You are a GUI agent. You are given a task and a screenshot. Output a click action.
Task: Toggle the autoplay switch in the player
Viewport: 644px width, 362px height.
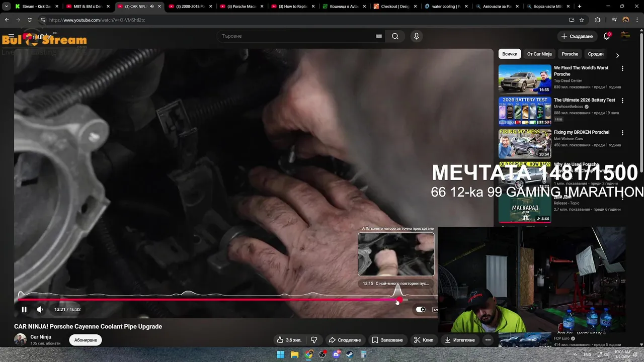coord(421,310)
